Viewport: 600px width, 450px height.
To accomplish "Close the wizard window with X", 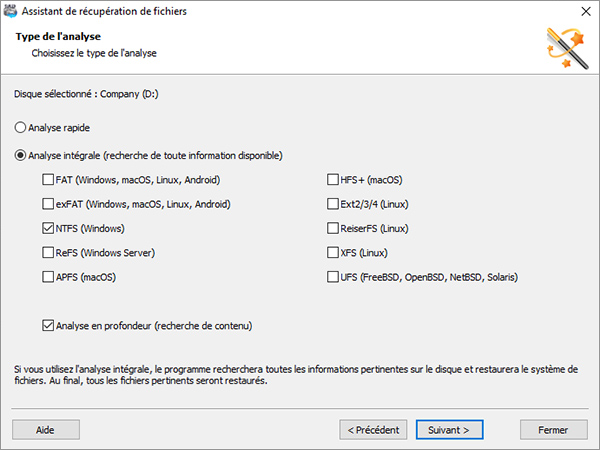I will pos(586,11).
